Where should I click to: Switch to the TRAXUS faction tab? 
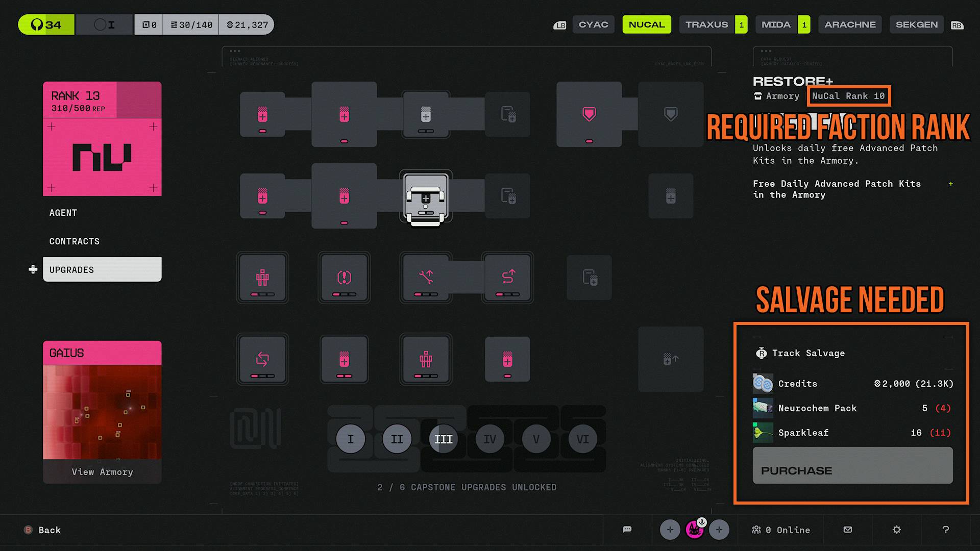click(707, 24)
